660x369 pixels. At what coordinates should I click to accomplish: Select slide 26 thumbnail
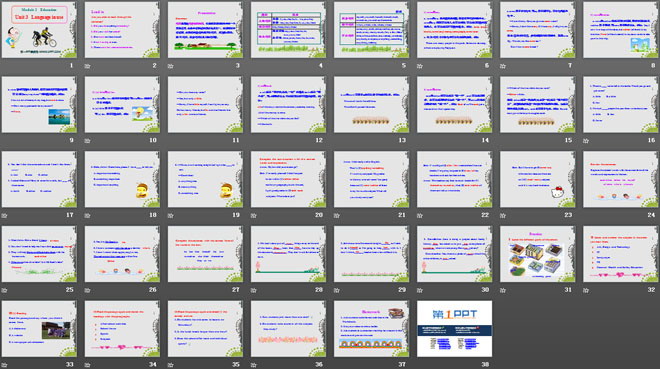click(122, 254)
